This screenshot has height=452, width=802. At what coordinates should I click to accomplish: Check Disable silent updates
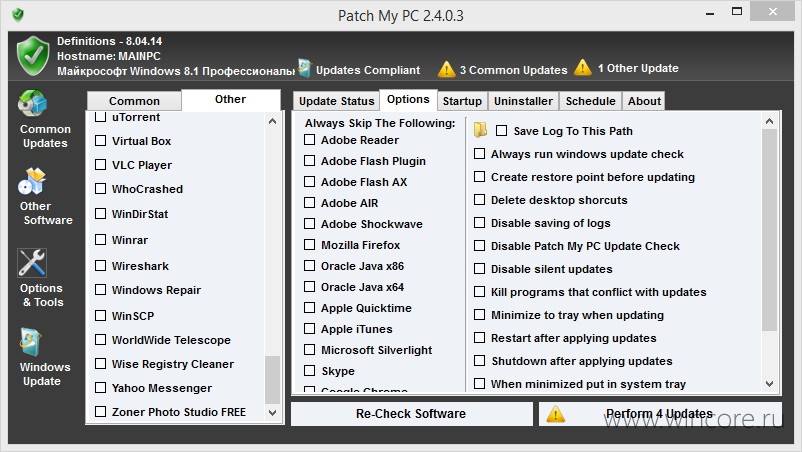(479, 268)
